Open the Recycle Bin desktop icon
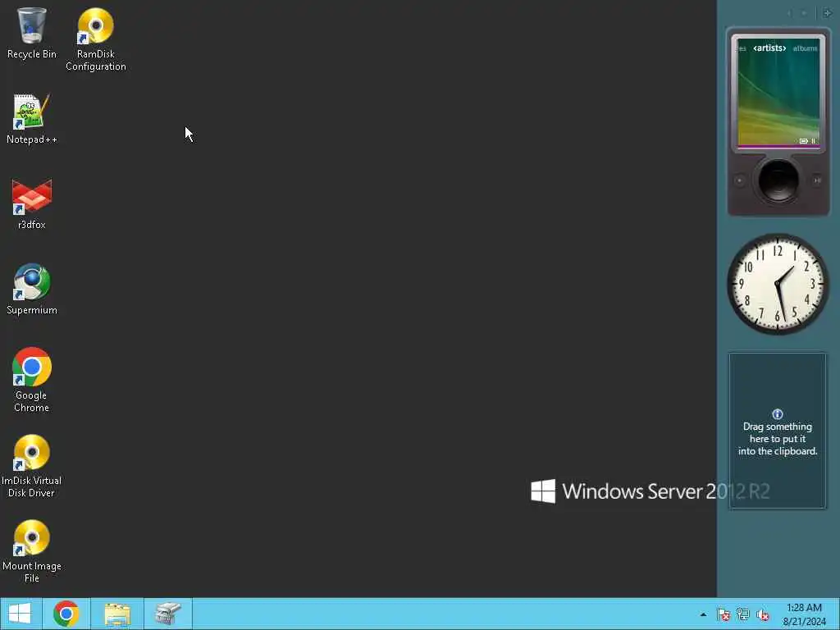 [32, 33]
